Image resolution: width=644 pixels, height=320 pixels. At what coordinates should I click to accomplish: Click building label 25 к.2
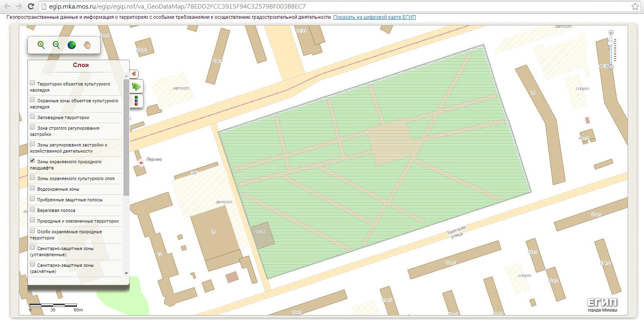click(553, 281)
